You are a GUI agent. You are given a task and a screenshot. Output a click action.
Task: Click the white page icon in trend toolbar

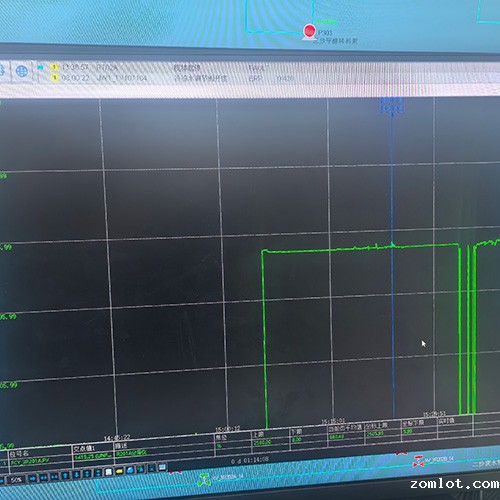point(109,472)
